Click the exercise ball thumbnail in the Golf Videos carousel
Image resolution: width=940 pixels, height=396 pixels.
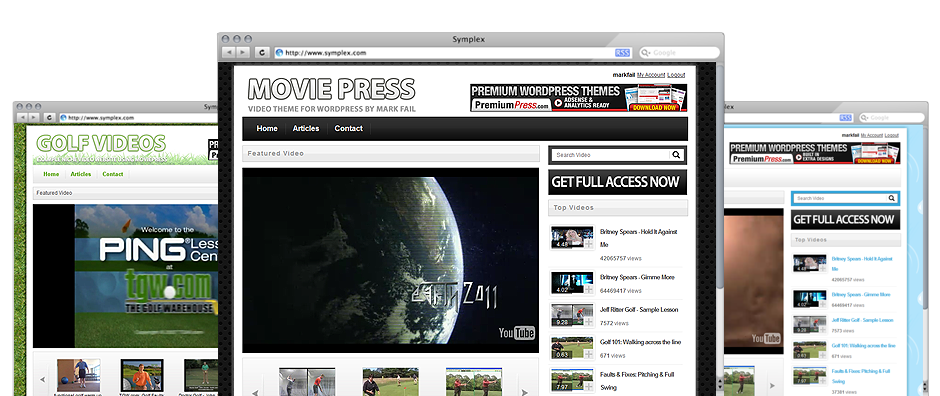79,375
